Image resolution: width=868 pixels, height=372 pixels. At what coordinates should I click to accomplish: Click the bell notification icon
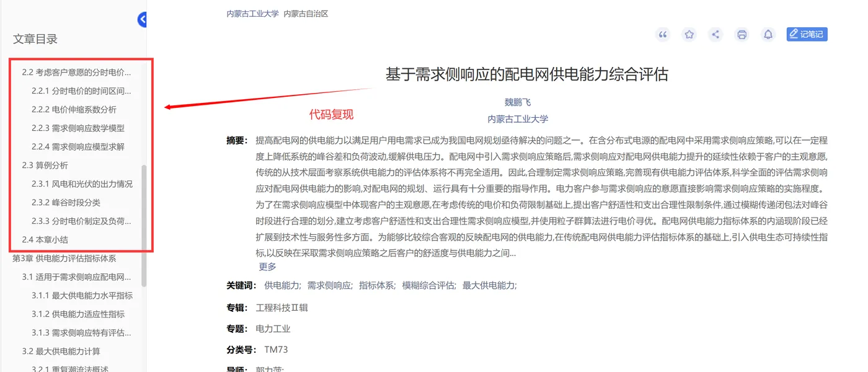[768, 35]
